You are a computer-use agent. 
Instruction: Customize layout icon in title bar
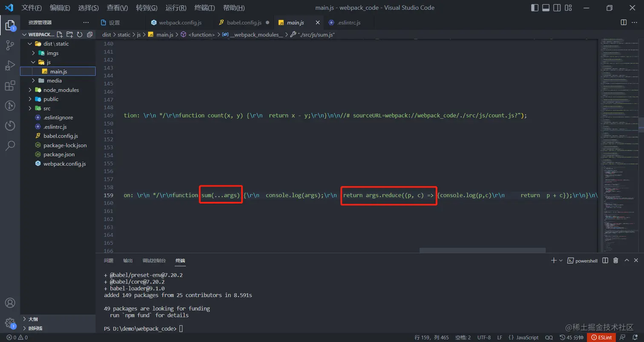pos(568,8)
